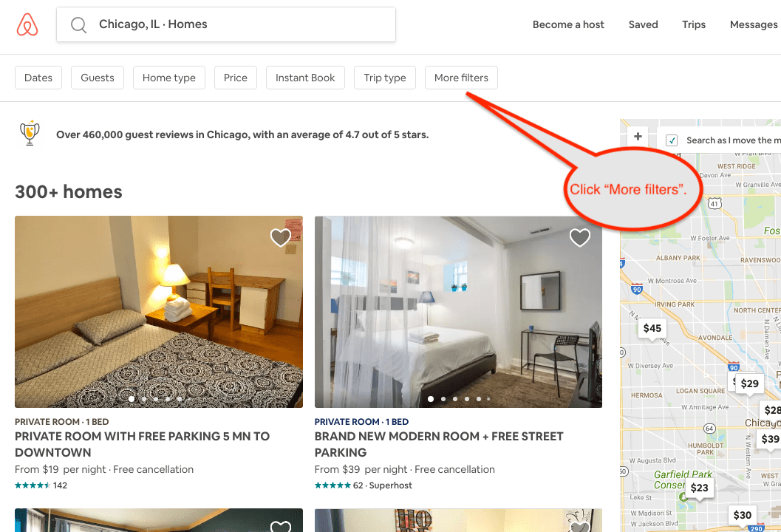Click the 300+ homes heading
Image resolution: width=781 pixels, height=532 pixels.
pyautogui.click(x=69, y=192)
